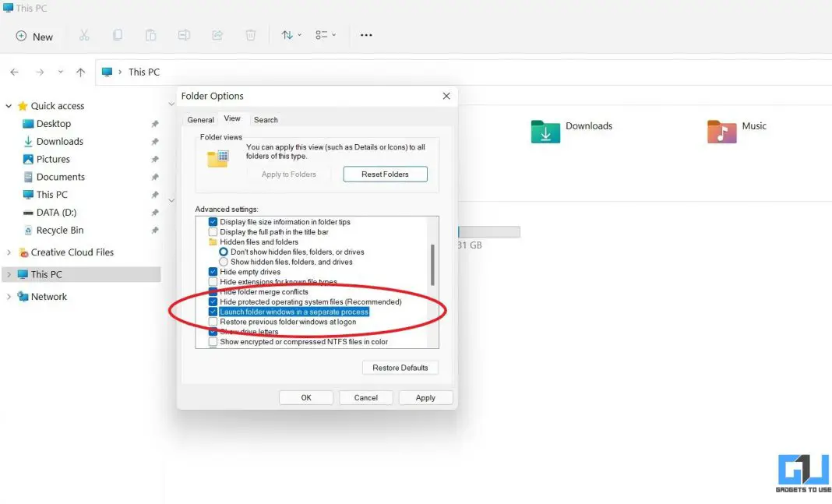This screenshot has height=504, width=832.
Task: Disable Hide empty drives
Action: coord(213,271)
